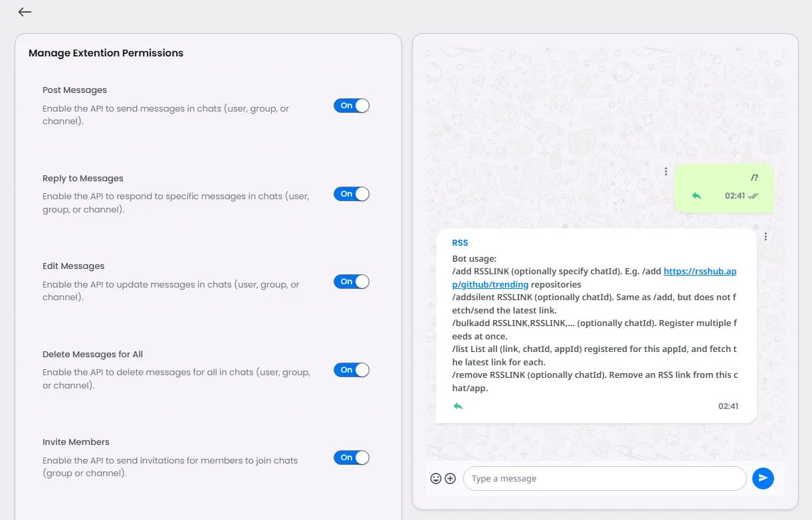812x520 pixels.
Task: Disable Delete Messages for All
Action: tap(352, 370)
